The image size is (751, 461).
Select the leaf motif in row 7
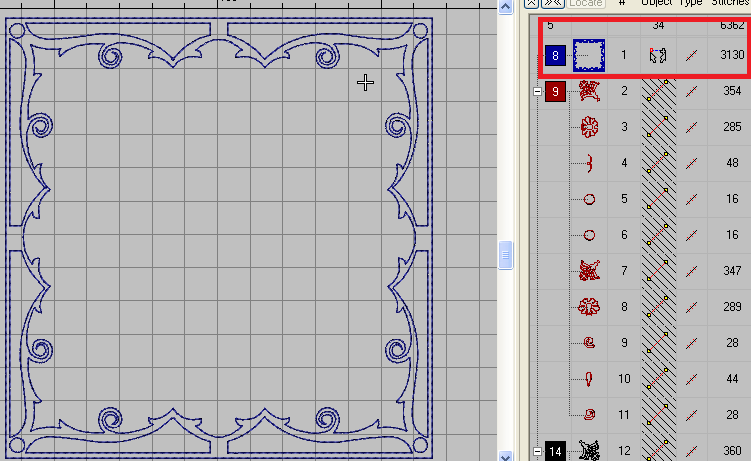tap(589, 270)
